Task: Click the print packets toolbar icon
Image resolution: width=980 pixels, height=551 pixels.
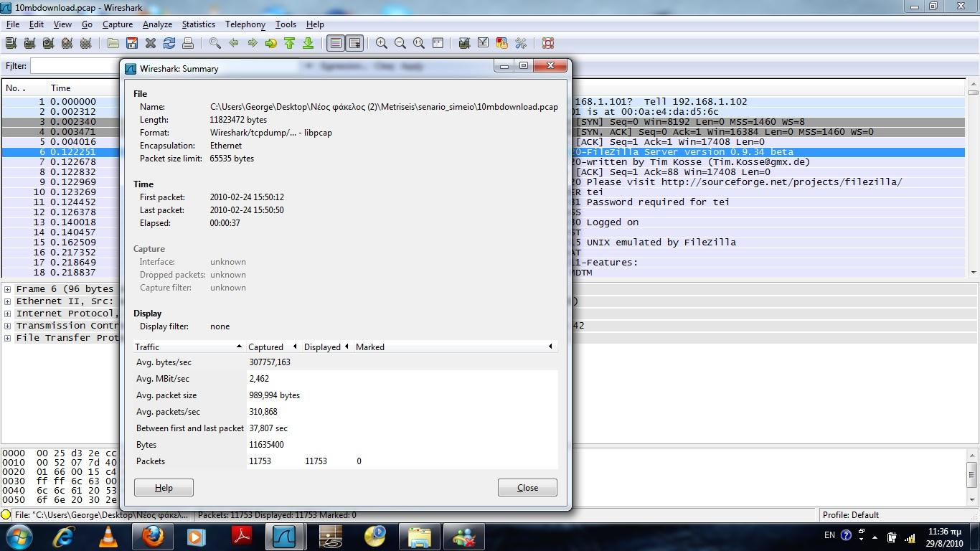Action: (188, 43)
